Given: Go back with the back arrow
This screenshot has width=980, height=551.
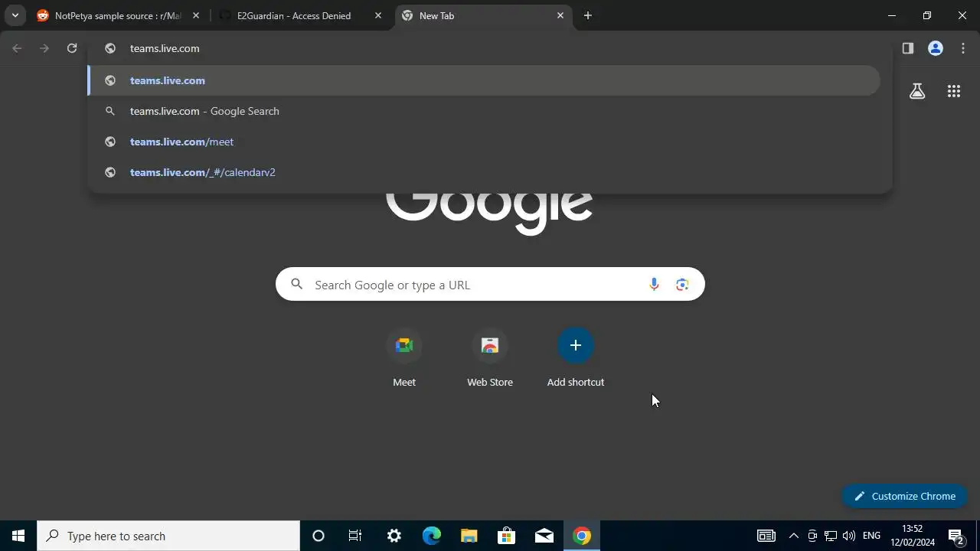Looking at the screenshot, I should click(17, 48).
